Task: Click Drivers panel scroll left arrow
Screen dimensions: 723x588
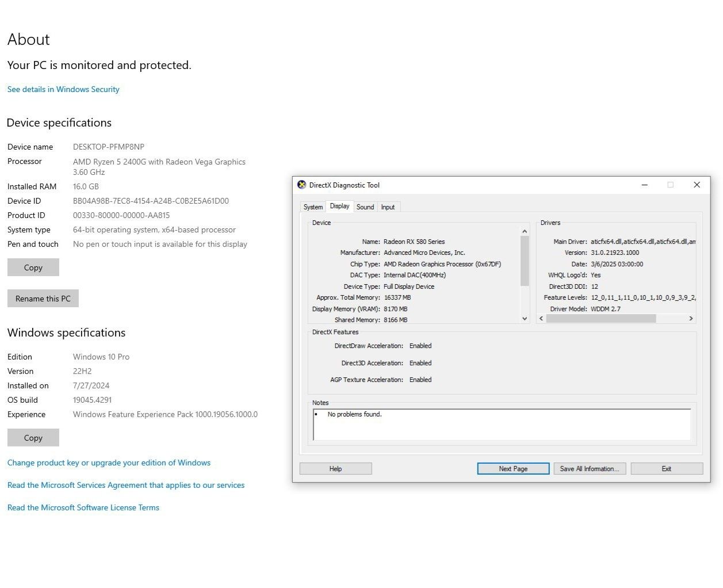Action: tap(541, 318)
